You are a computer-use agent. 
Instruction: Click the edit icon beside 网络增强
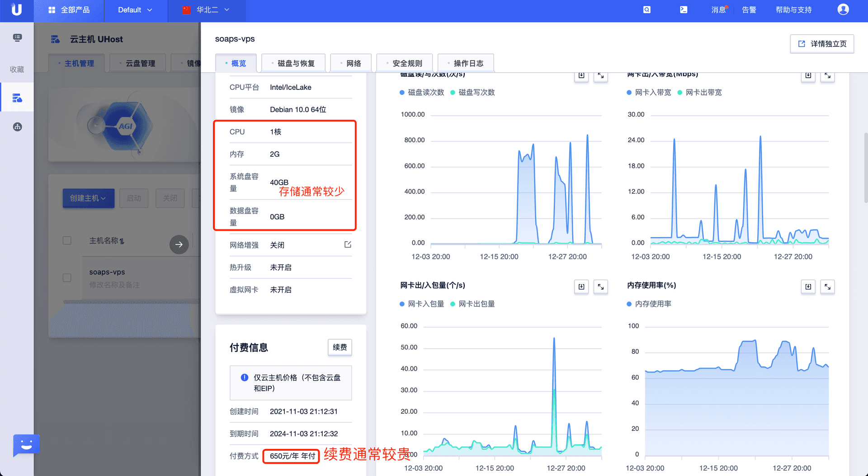pos(348,244)
